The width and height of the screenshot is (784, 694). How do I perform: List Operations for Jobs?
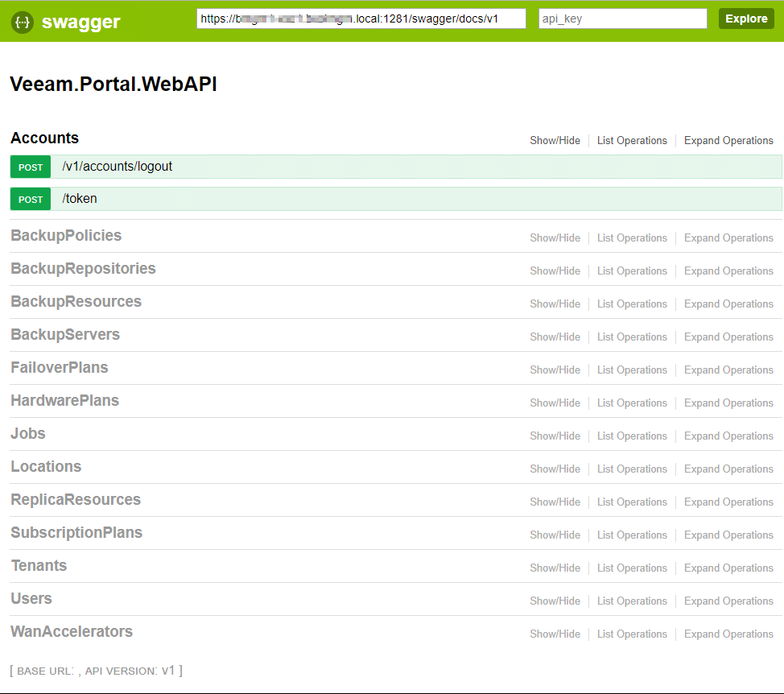click(632, 436)
